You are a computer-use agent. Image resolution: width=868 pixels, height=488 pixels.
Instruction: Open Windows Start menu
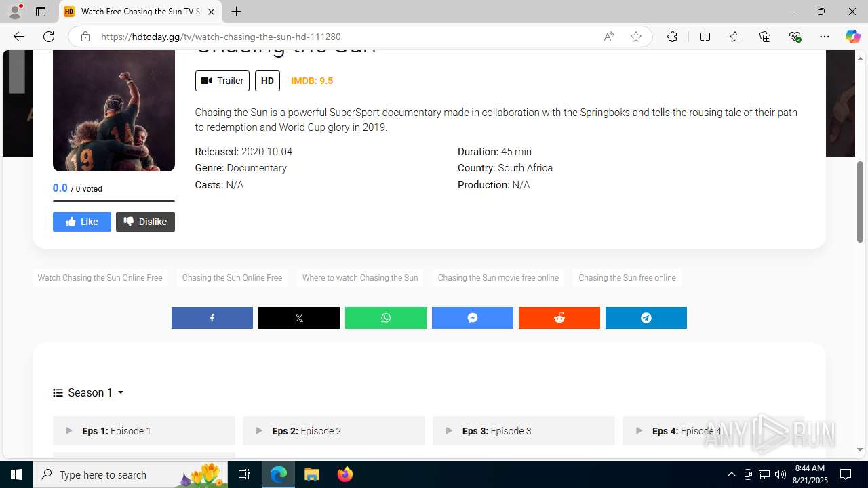coord(16,474)
